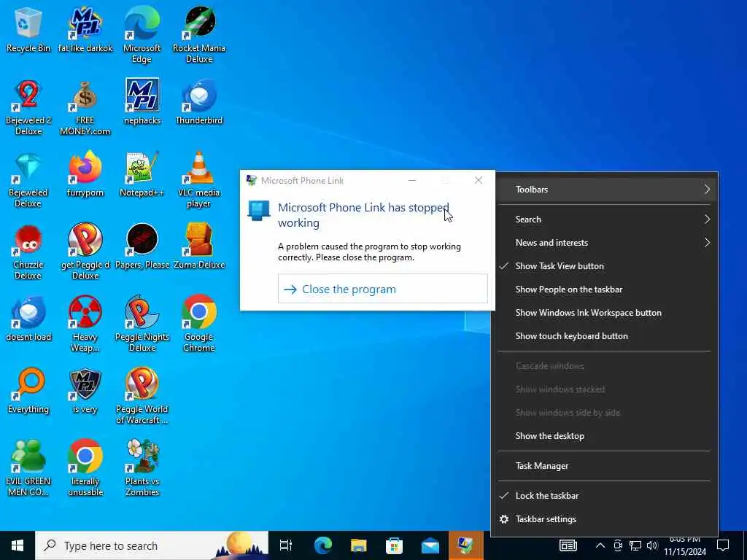Enable Show touch keyboard button
This screenshot has height=560, width=747.
pos(604,336)
